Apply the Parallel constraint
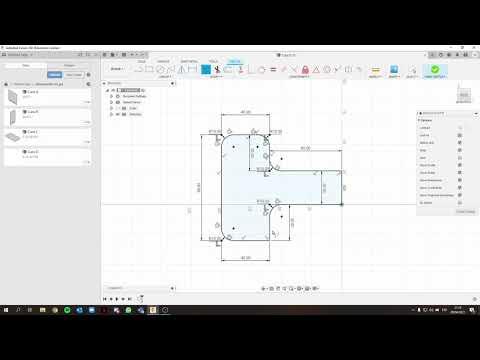Image resolution: width=480 pixels, height=360 pixels. point(284,69)
